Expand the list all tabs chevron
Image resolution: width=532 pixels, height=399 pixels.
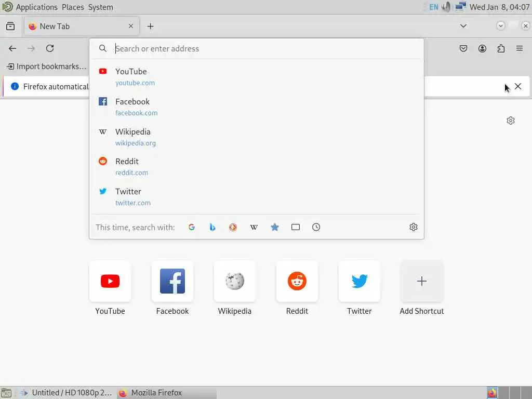click(463, 26)
